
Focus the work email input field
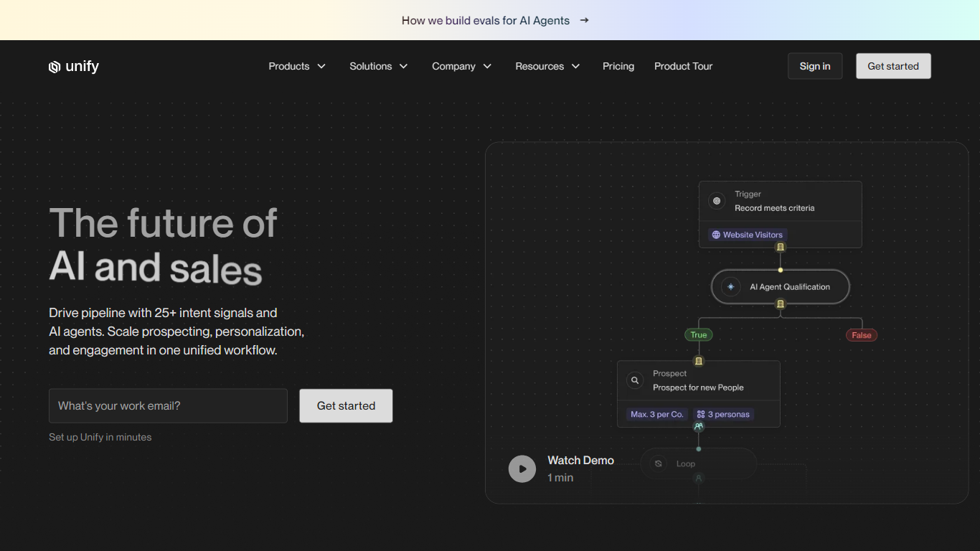click(168, 406)
